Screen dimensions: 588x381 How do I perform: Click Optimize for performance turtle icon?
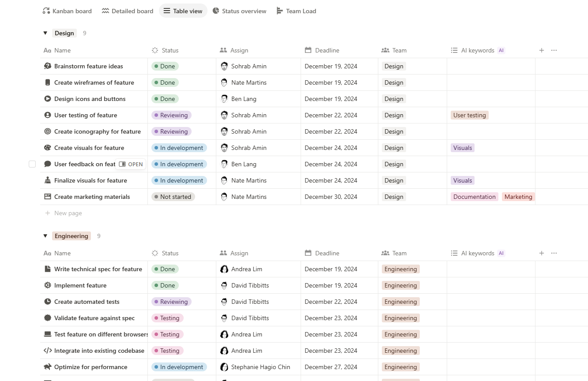[48, 367]
